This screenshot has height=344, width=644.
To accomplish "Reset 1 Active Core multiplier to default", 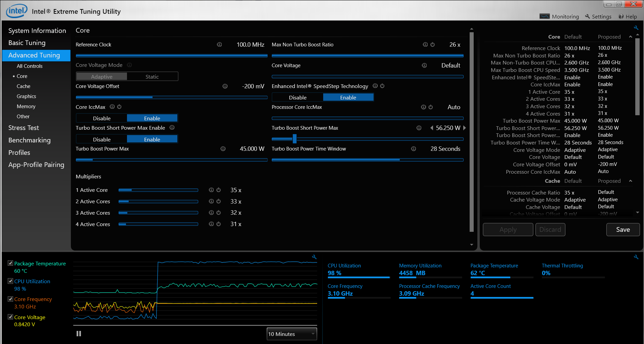I will 218,190.
